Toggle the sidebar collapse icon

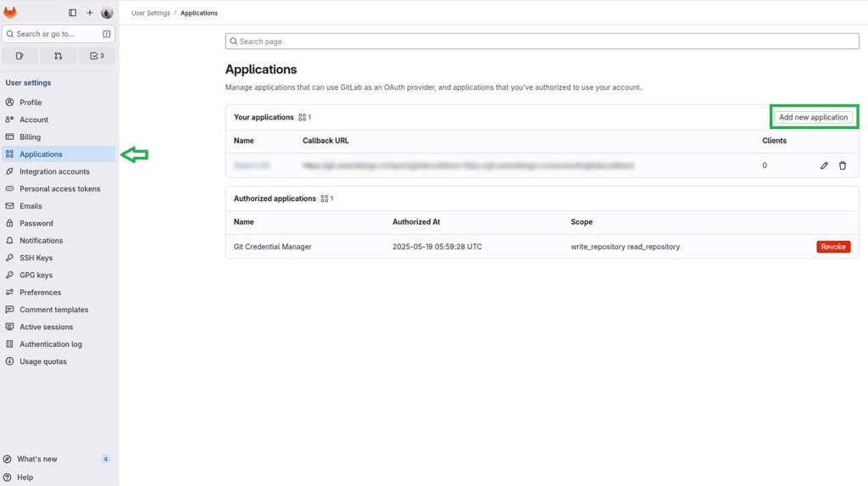click(72, 13)
